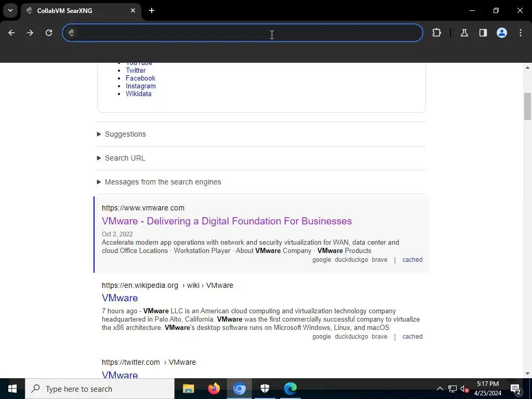Open the taskbar clock and date

click(x=487, y=389)
